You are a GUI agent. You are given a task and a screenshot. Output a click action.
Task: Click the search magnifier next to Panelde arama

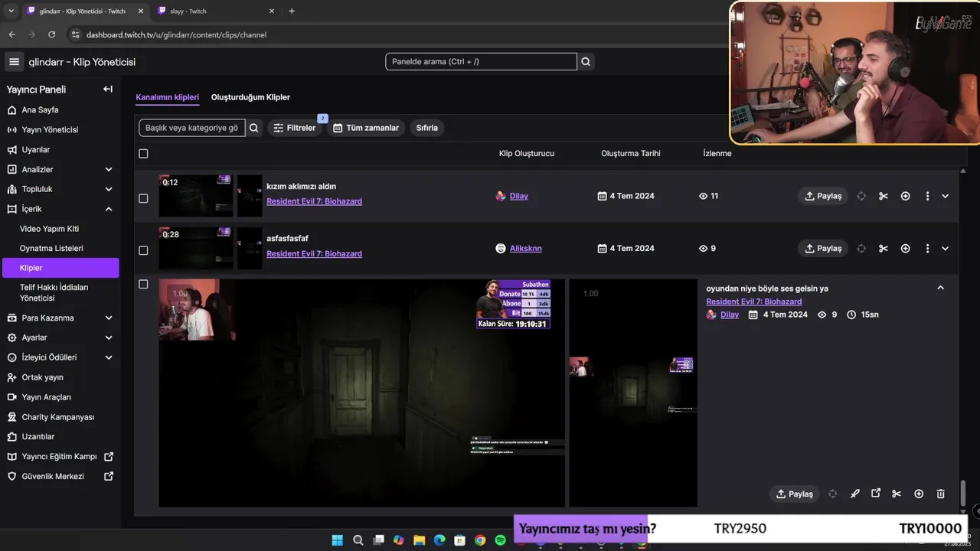click(586, 62)
